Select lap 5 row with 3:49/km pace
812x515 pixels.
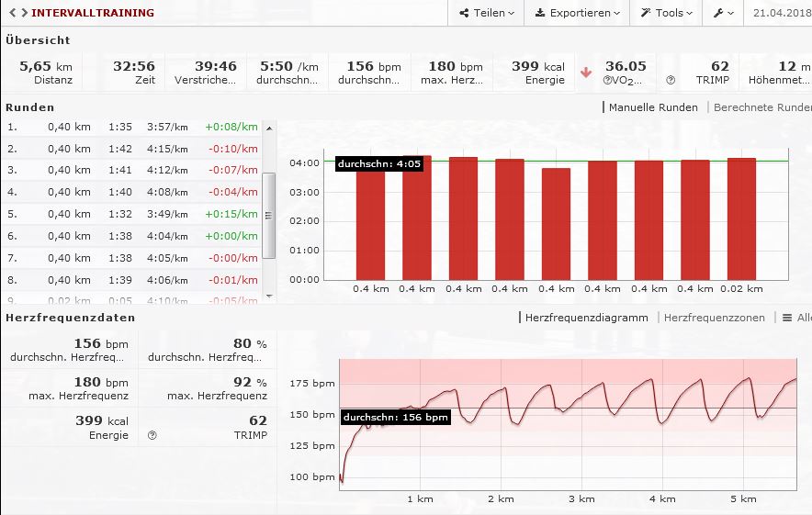point(133,214)
